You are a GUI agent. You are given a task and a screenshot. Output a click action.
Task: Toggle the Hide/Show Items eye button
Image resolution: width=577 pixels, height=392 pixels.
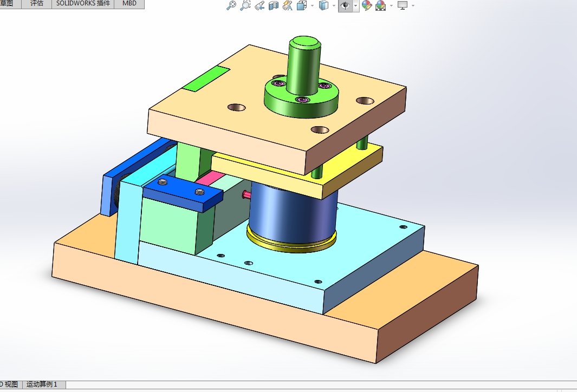[345, 5]
